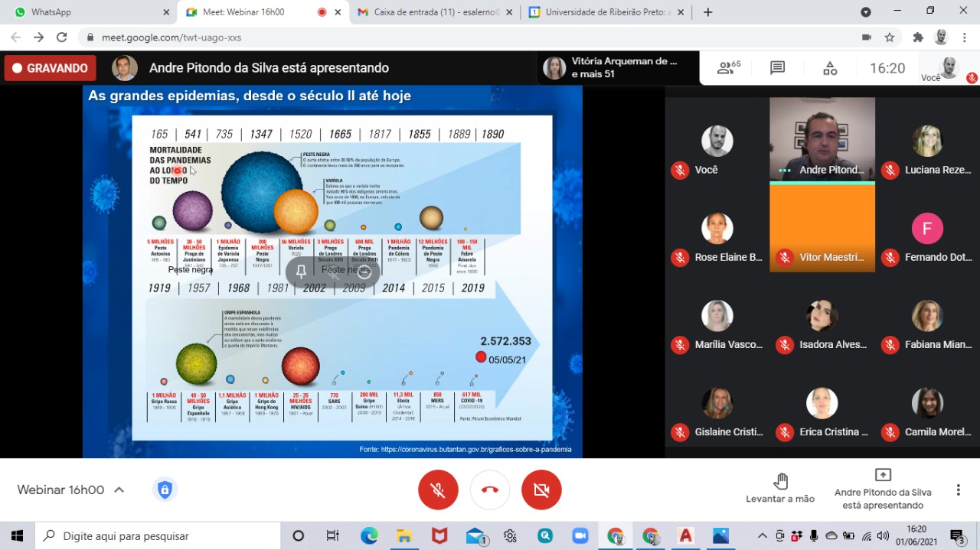Click the red GRAVANDO recording indicator
This screenshot has height=550, width=980.
pos(50,68)
